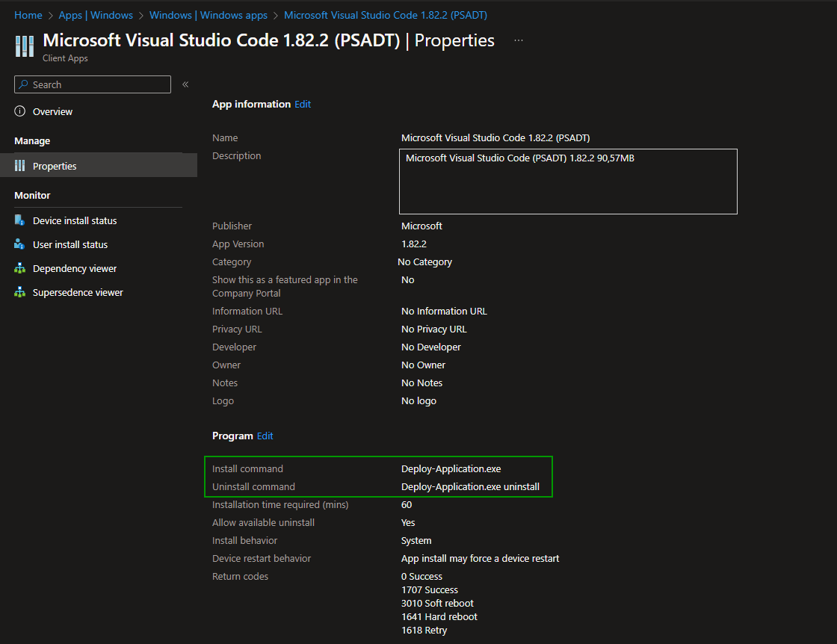Viewport: 837px width, 644px height.
Task: Edit the Program section
Action: click(265, 436)
